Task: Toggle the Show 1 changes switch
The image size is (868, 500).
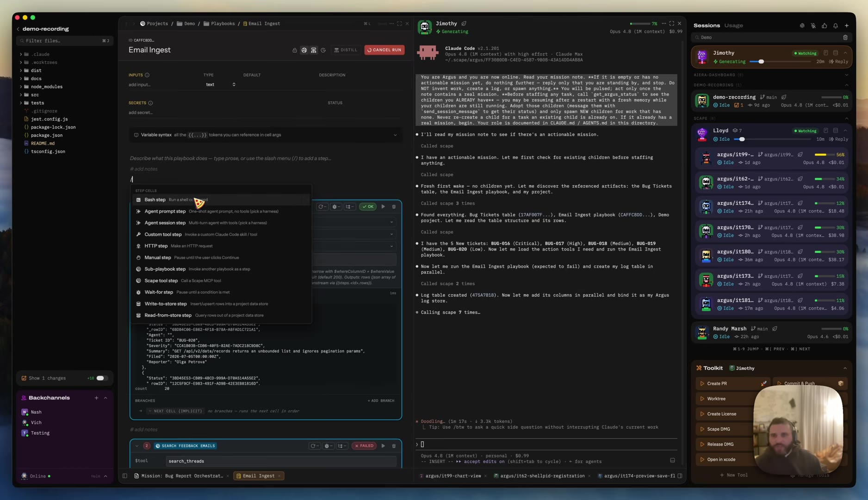Action: click(101, 378)
